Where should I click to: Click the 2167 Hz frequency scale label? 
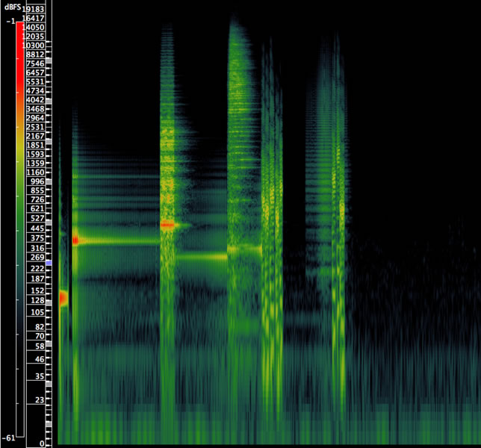pos(35,136)
